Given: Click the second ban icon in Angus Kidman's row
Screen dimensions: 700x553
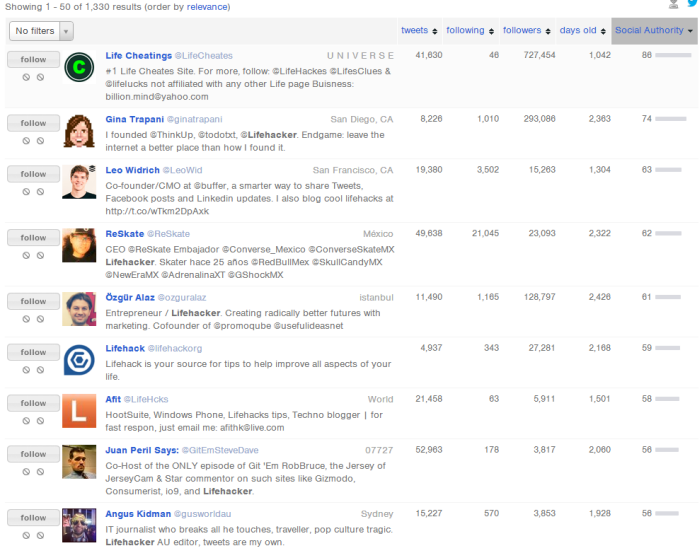Looking at the screenshot, I should click(40, 535).
